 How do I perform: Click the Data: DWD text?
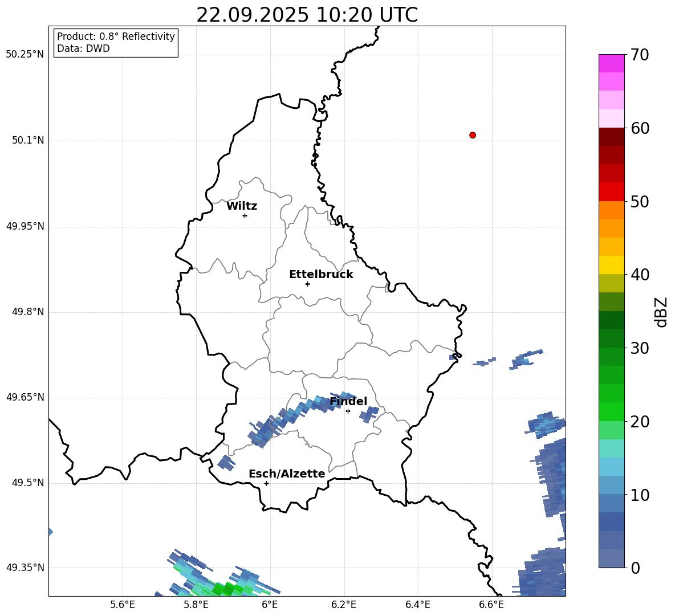[x=83, y=48]
